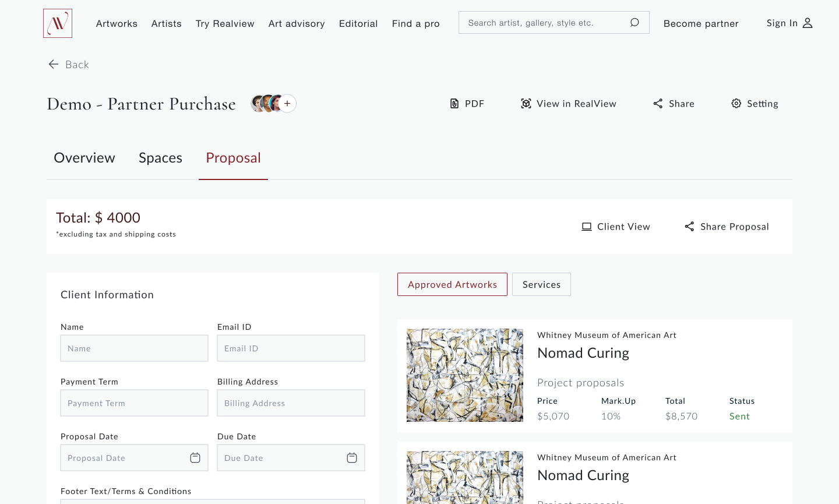
Task: Show the Services list
Action: point(541,284)
